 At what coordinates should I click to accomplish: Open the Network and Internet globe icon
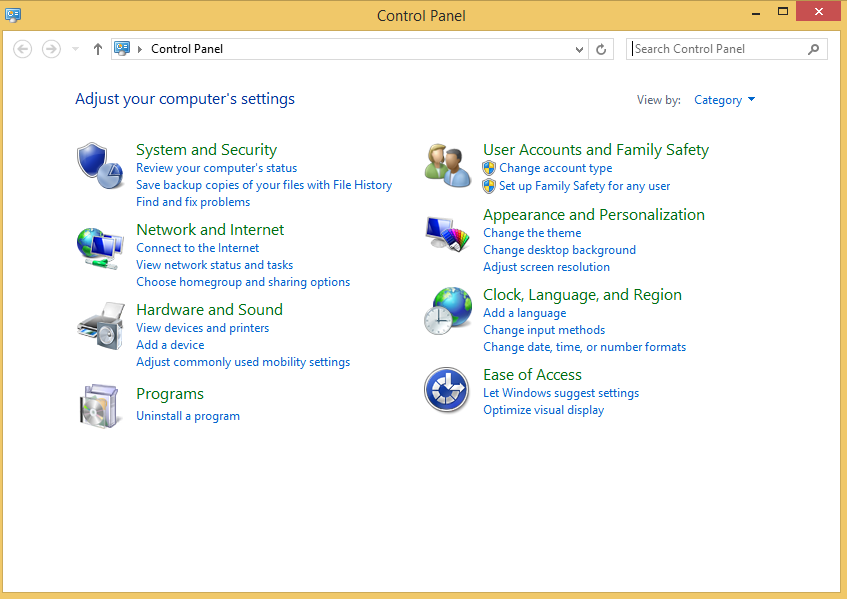(100, 246)
